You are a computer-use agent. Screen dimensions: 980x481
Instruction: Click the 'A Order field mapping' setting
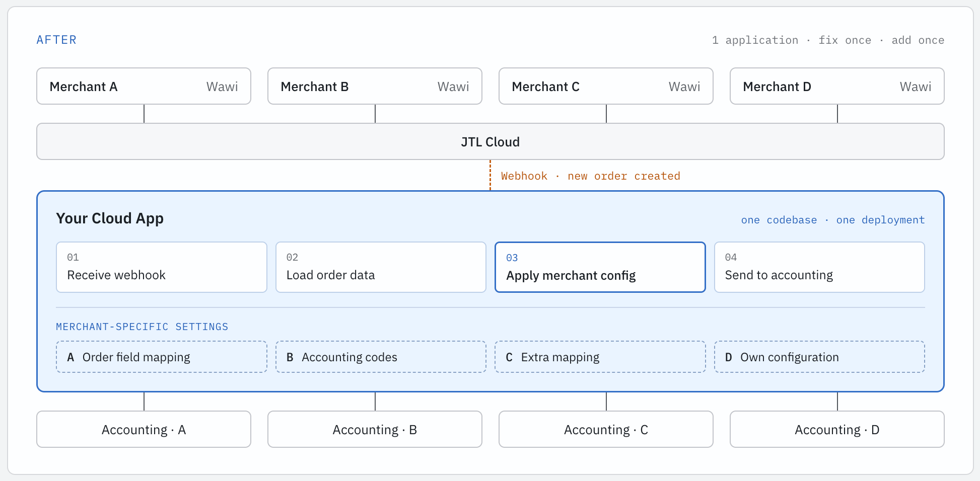click(162, 357)
